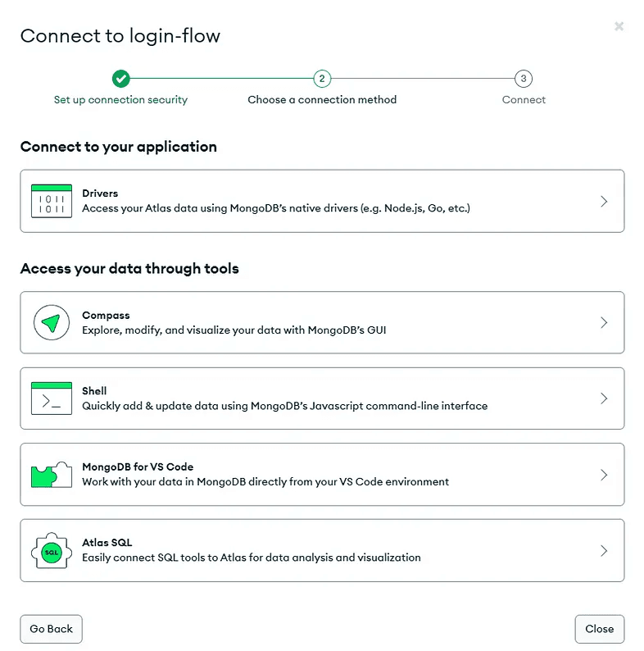The width and height of the screenshot is (644, 651).
Task: Click the Compass paper-plane icon
Action: click(x=52, y=322)
